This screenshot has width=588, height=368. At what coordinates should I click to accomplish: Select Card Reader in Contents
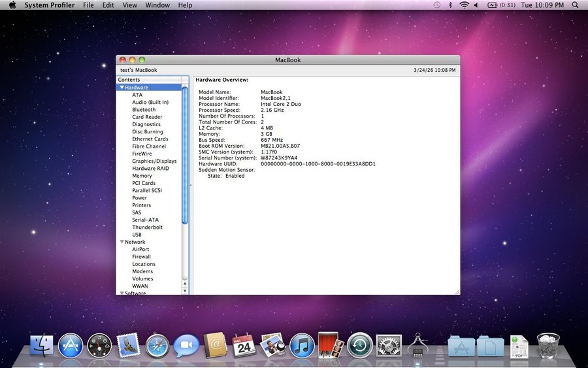147,116
